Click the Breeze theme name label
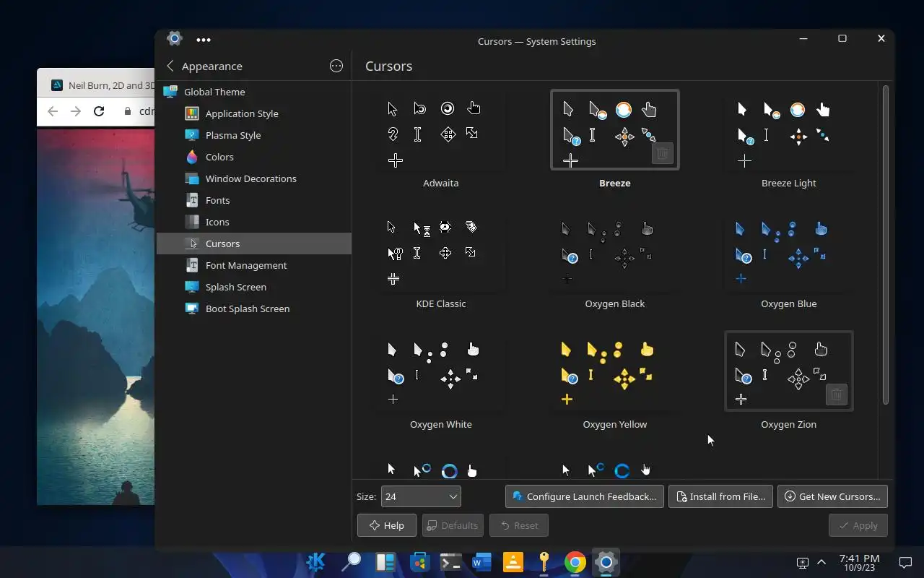Viewport: 924px width, 578px height. click(x=614, y=183)
